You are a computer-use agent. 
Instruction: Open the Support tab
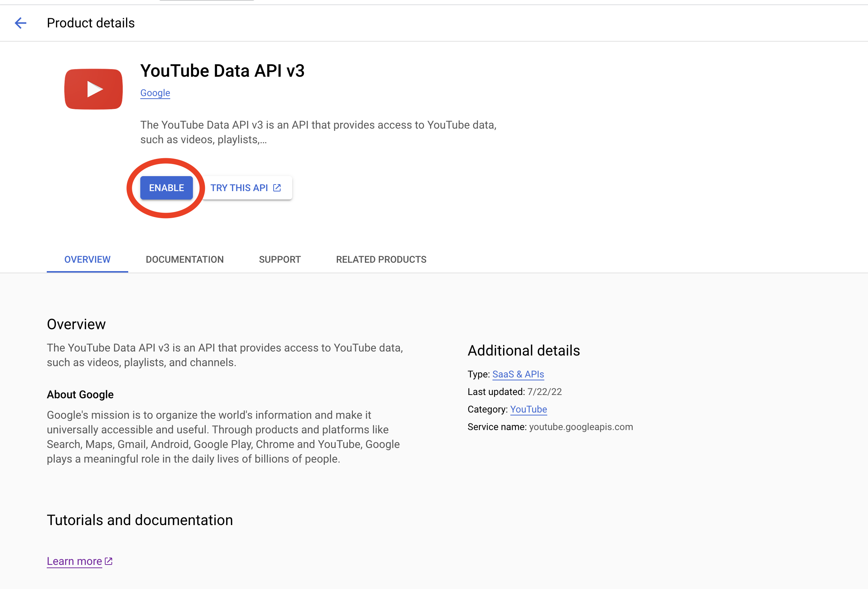pyautogui.click(x=280, y=259)
